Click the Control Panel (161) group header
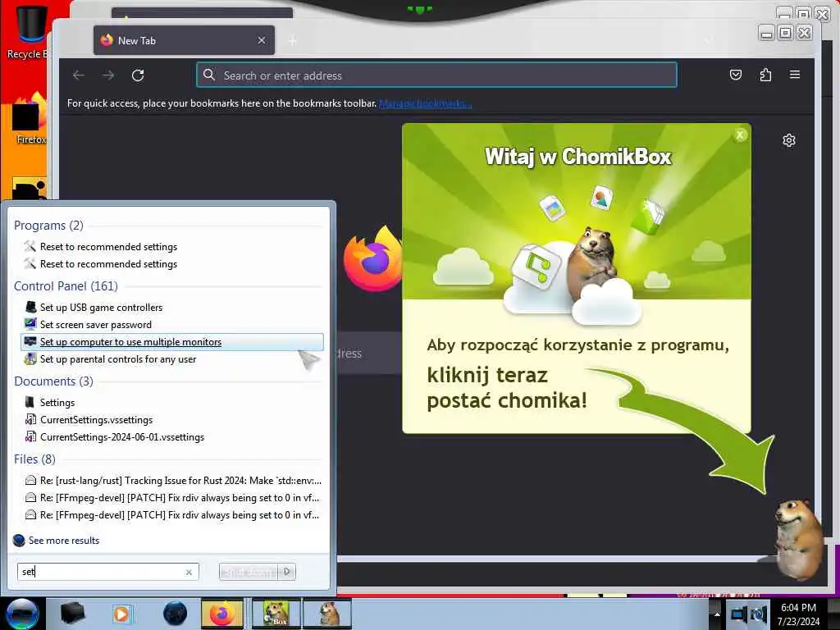Screen dimensions: 840x630 [x=66, y=286]
